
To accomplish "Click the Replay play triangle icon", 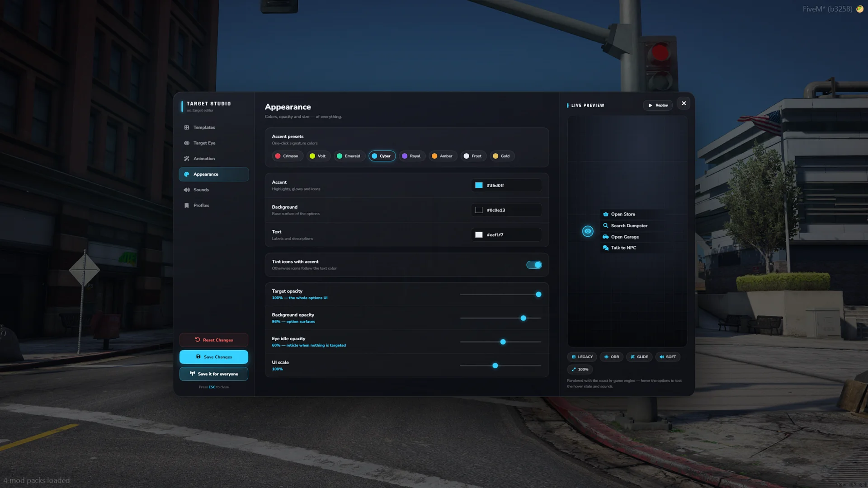I will (x=651, y=105).
